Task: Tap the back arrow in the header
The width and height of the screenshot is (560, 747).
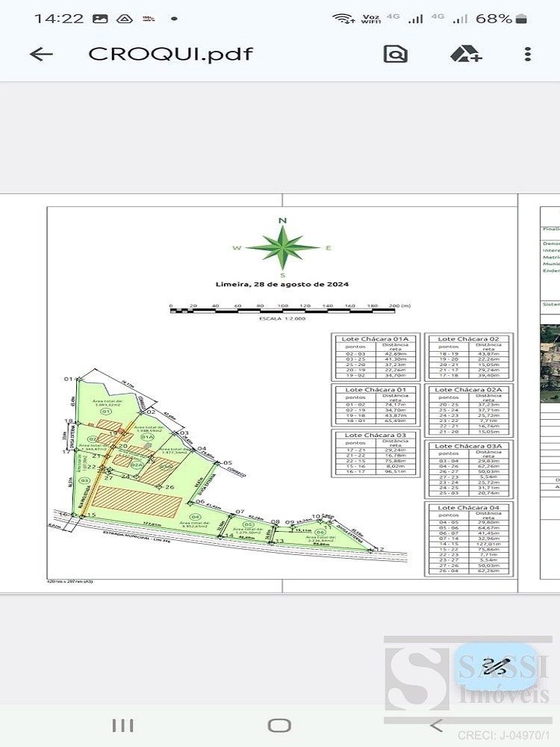Action: click(41, 54)
